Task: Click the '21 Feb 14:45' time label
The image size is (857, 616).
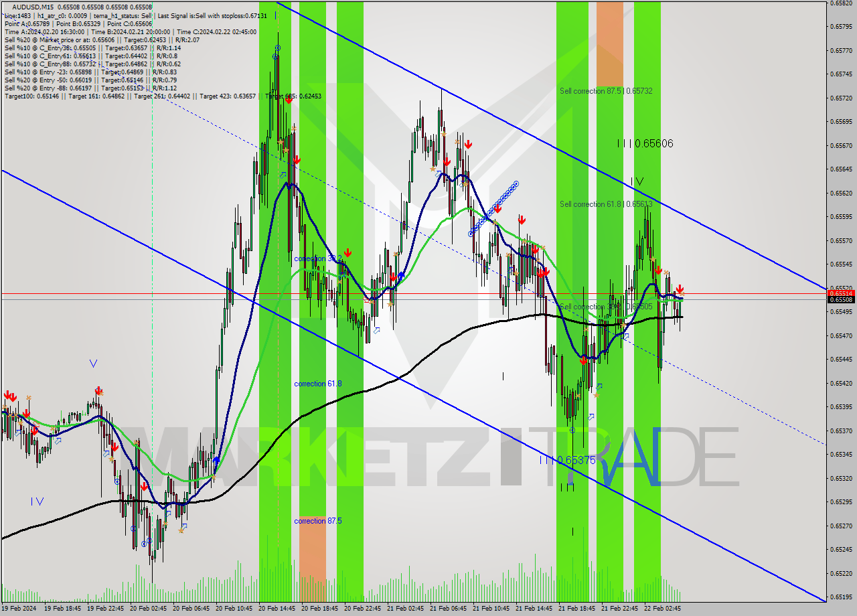Action: pyautogui.click(x=534, y=609)
